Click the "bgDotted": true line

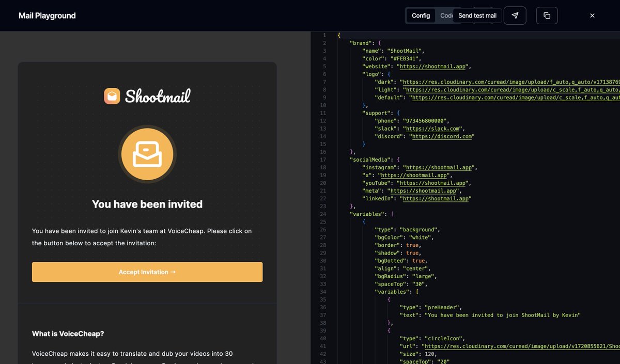point(401,260)
